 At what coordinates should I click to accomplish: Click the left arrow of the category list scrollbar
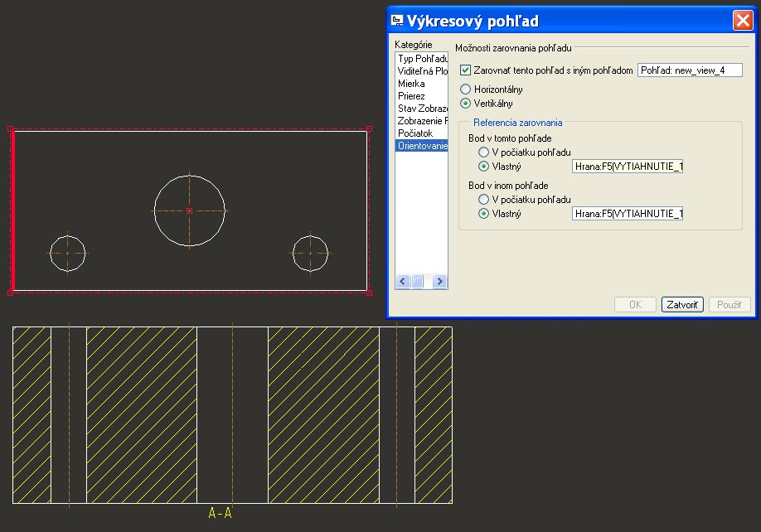pyautogui.click(x=403, y=281)
